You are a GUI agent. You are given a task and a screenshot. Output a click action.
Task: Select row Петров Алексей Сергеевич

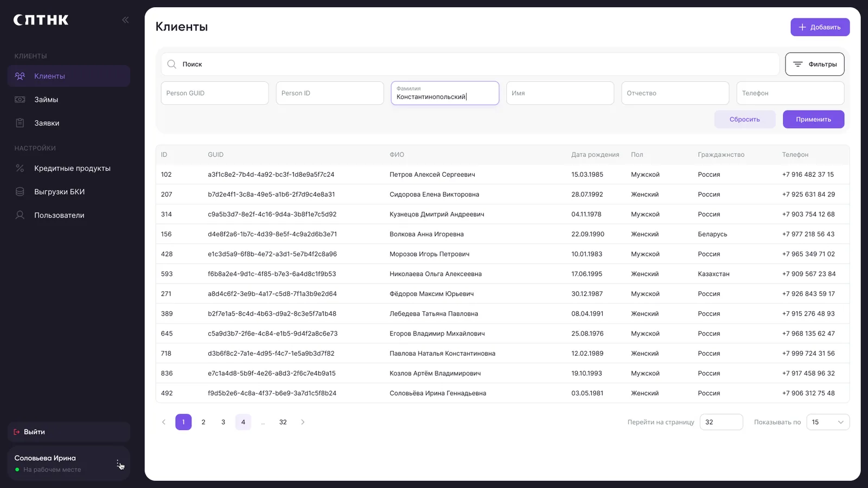[502, 175]
